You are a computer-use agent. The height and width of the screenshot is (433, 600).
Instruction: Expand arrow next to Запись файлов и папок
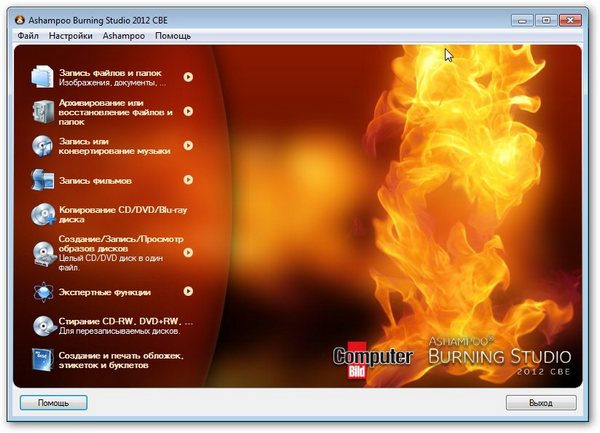[x=188, y=77]
